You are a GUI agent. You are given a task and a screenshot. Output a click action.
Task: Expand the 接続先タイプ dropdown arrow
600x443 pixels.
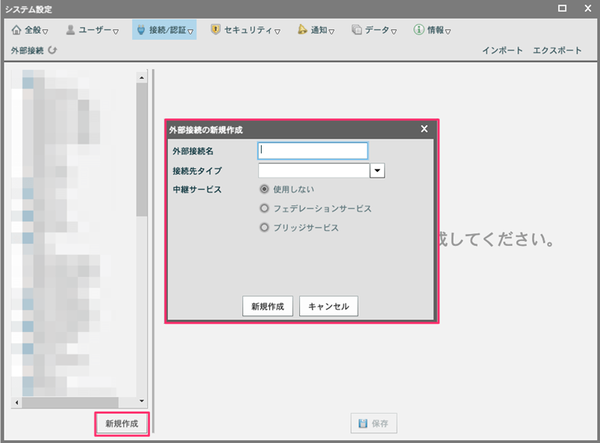377,171
